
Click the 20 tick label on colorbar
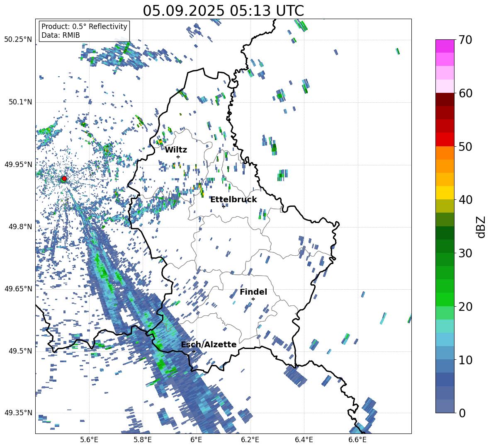coord(465,307)
